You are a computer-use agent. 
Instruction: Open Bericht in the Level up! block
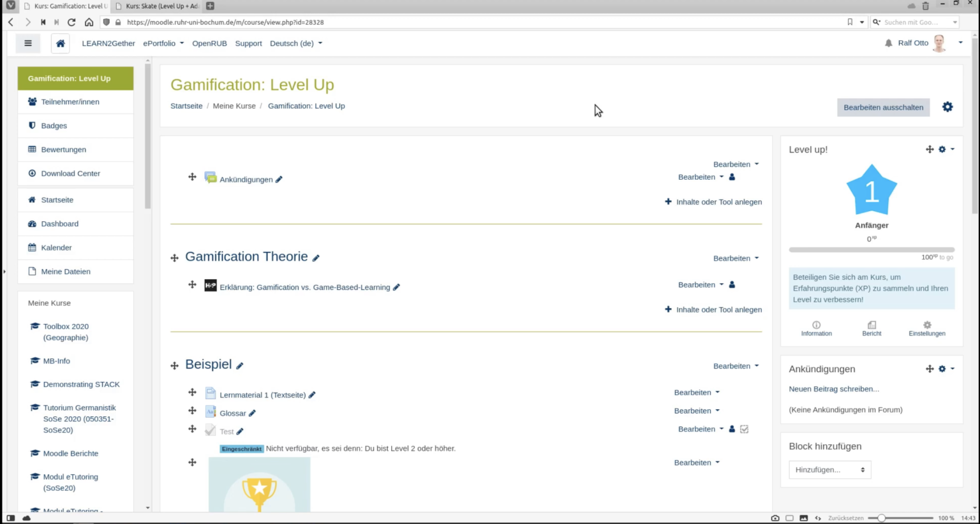click(872, 329)
